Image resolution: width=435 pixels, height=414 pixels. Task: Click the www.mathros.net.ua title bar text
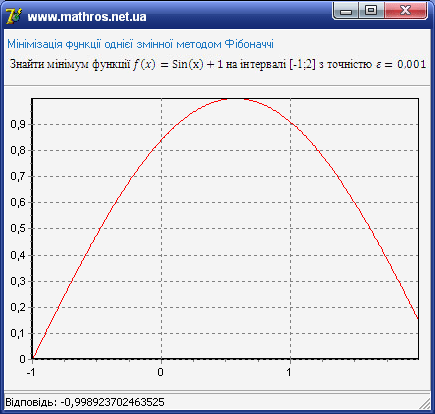tap(87, 17)
